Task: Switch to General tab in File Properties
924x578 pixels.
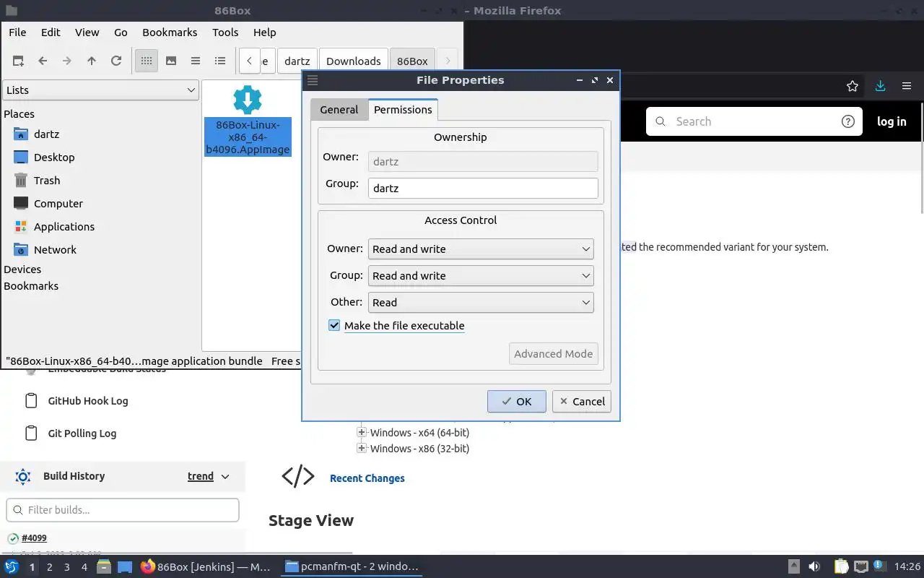Action: pos(339,110)
